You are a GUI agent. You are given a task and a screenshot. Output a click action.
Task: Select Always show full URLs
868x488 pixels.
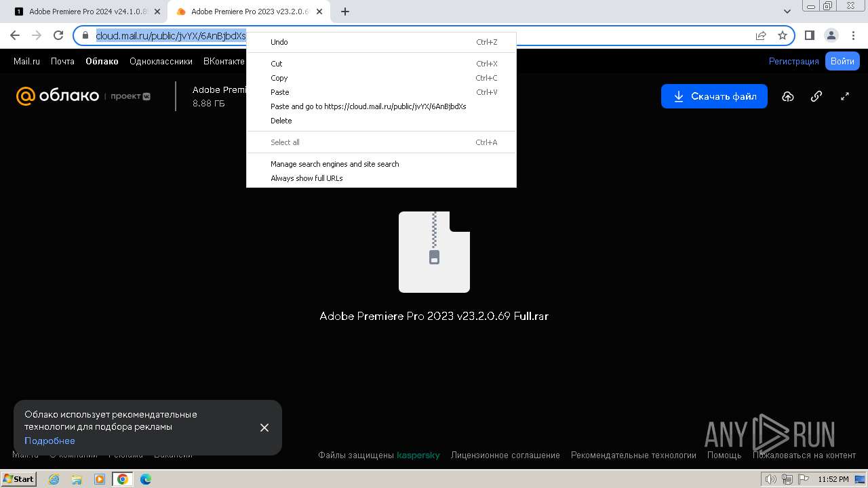[381, 178]
